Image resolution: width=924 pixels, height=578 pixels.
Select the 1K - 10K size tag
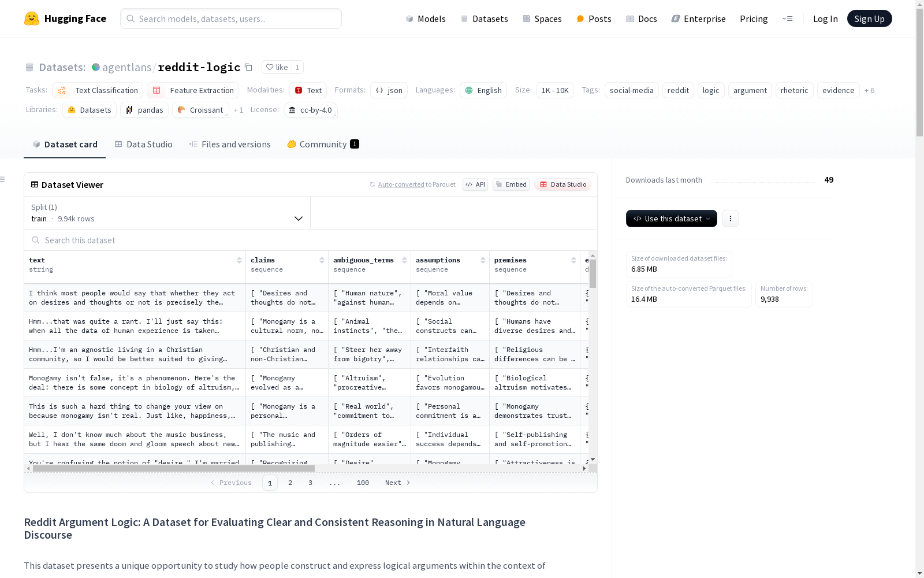[555, 91]
